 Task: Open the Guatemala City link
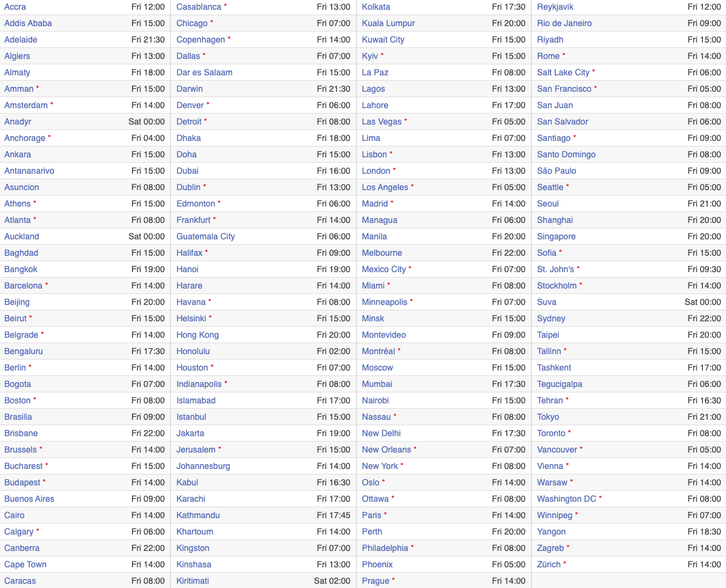(x=205, y=236)
